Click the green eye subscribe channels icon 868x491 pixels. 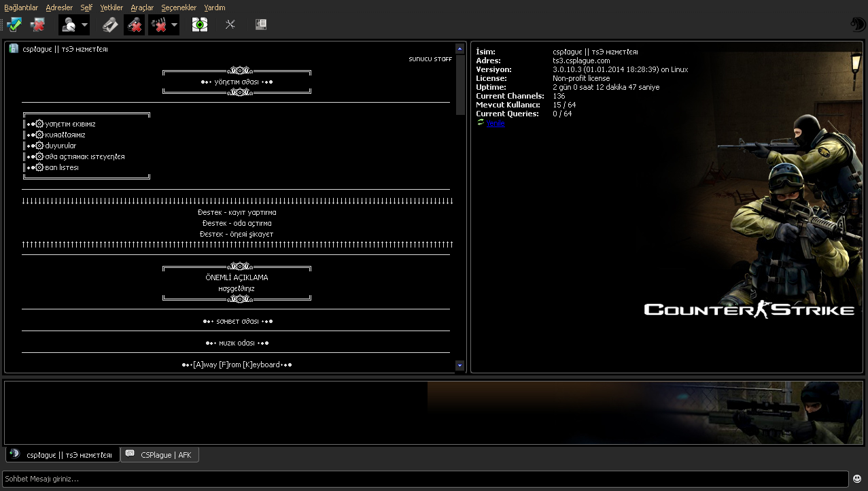click(199, 25)
